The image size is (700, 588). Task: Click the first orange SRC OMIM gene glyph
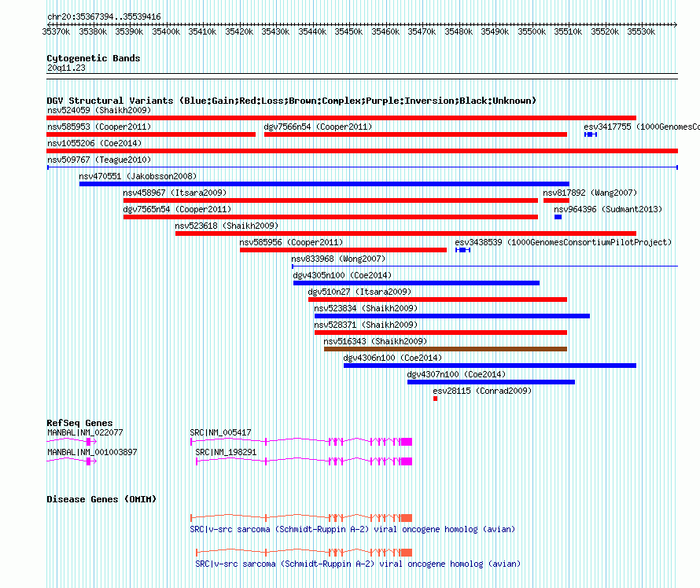[301, 517]
